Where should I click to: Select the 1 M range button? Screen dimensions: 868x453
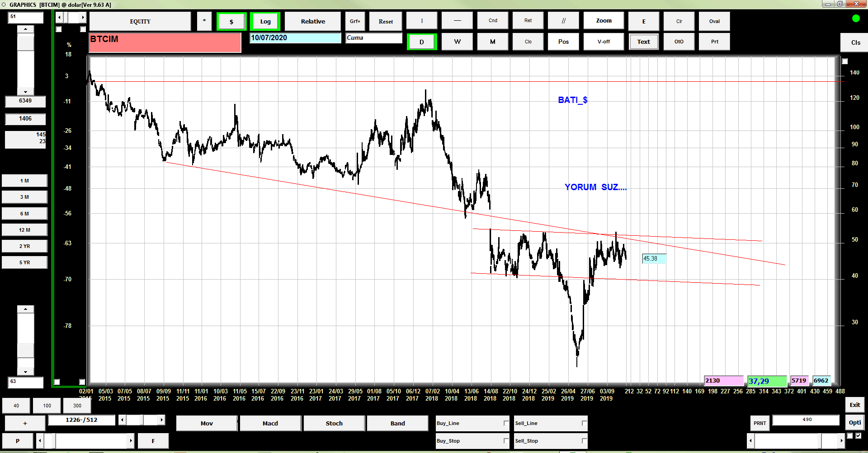24,181
